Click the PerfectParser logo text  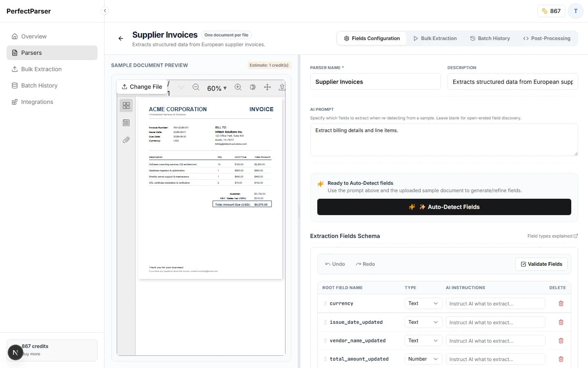click(x=29, y=11)
